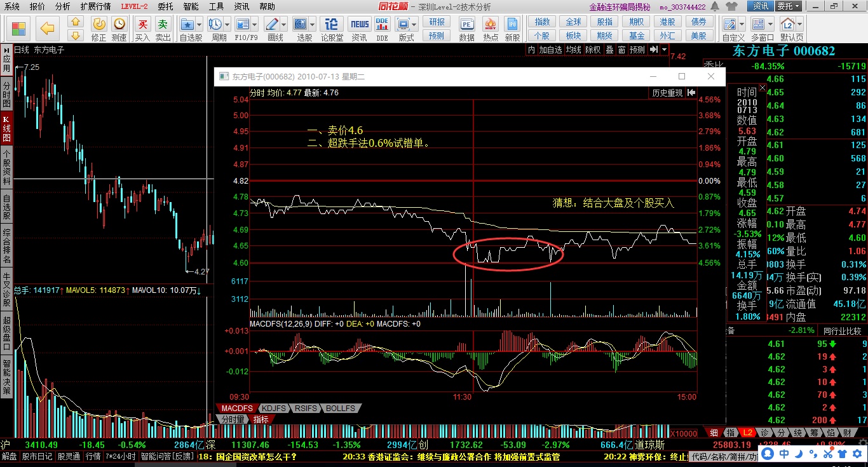The image size is (868, 467).
Task: Expand the 版式 layout dropdown arrow
Action: tap(413, 24)
